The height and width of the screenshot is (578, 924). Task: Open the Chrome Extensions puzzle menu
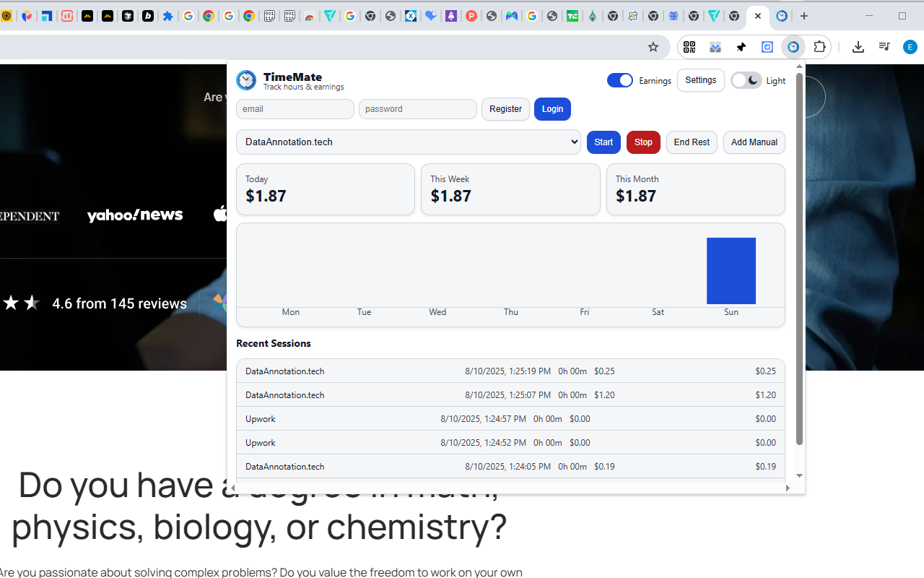819,47
